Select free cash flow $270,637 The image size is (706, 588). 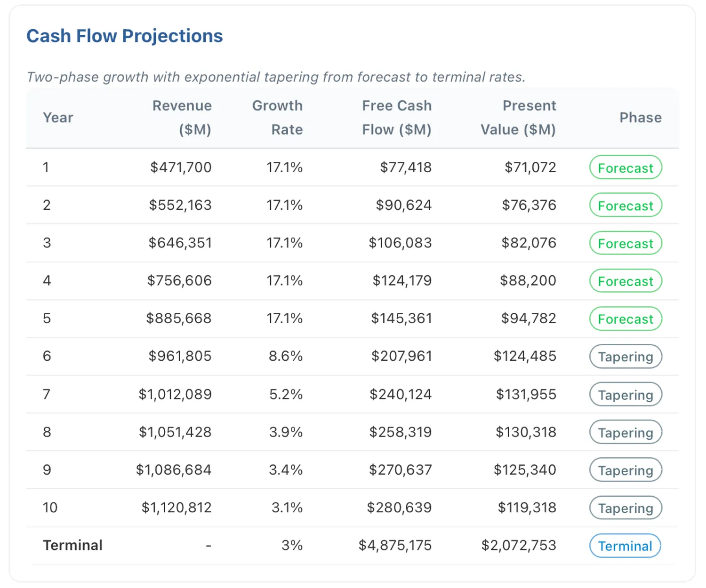pyautogui.click(x=401, y=469)
